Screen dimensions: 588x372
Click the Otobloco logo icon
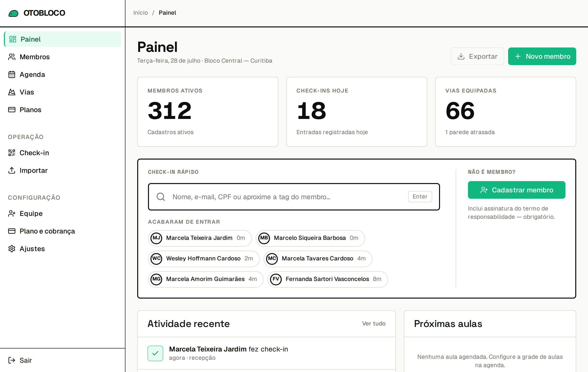[x=13, y=13]
